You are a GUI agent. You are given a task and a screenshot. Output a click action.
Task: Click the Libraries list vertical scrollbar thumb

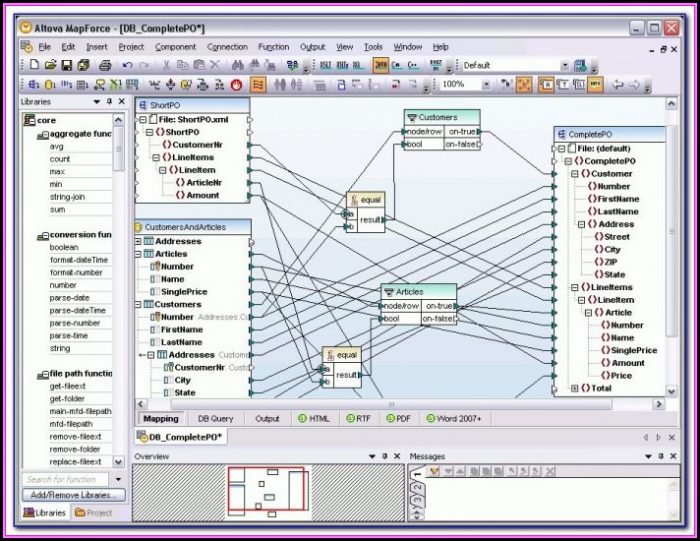click(119, 149)
